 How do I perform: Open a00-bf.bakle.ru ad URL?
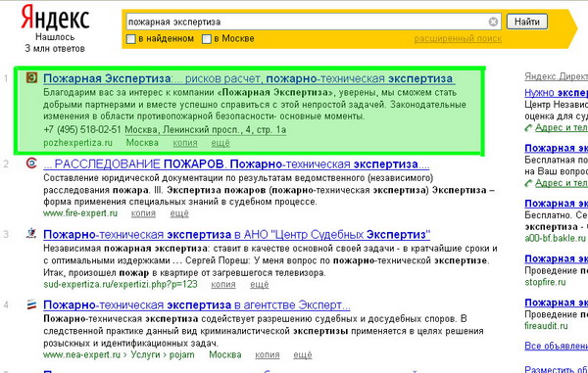[556, 238]
